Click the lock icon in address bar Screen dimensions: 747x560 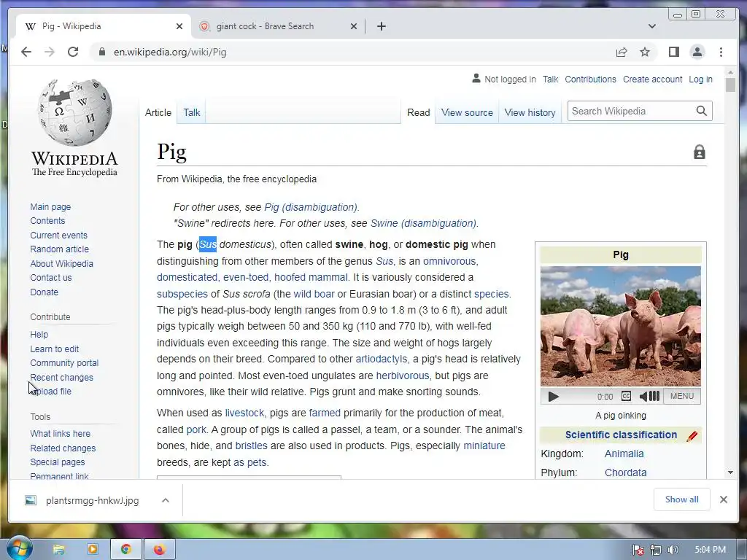point(101,52)
